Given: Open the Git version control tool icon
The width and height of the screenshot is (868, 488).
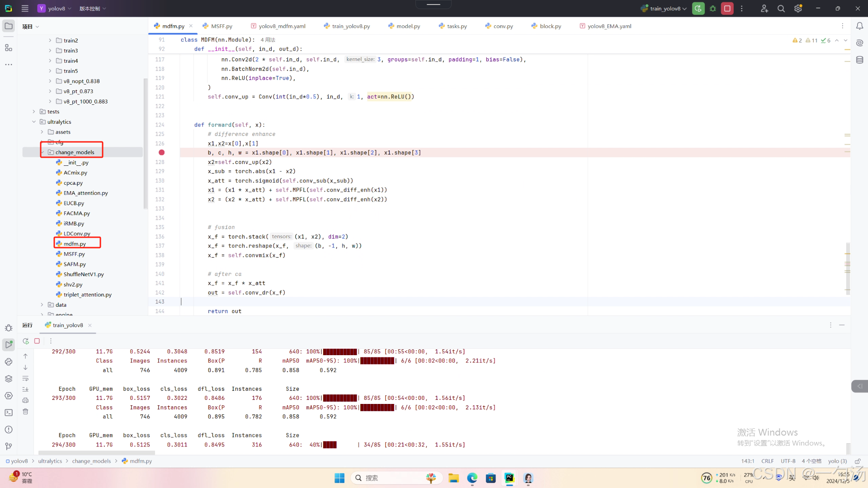Looking at the screenshot, I should pos(9,446).
